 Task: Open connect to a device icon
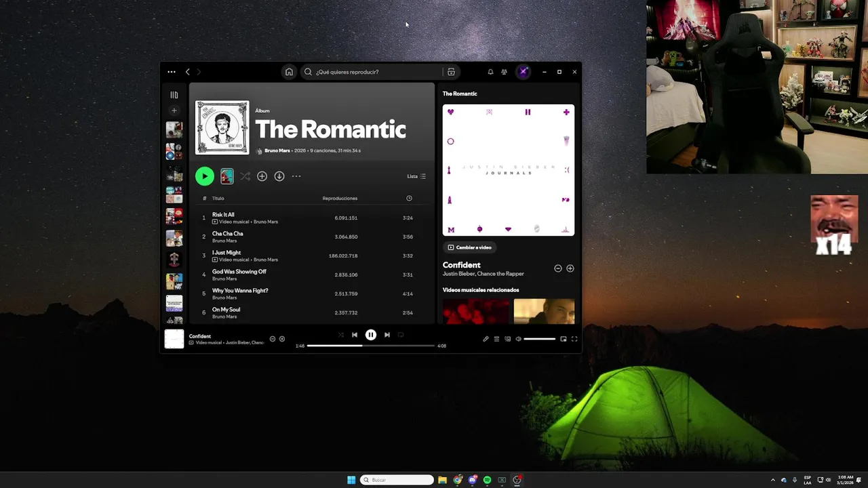[507, 339]
